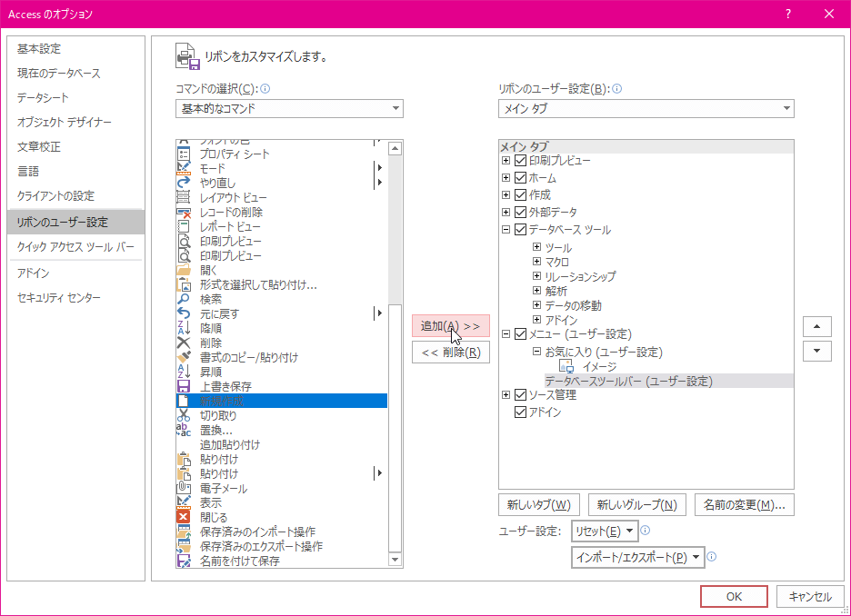Open the リセット dropdown button
This screenshot has width=851, height=616.
coord(605,532)
